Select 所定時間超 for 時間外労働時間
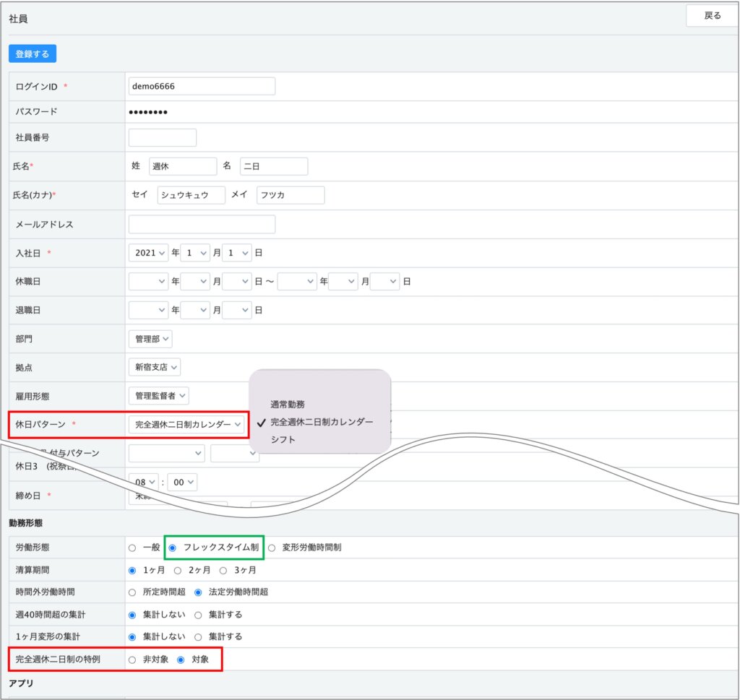This screenshot has width=740, height=700. pyautogui.click(x=132, y=592)
